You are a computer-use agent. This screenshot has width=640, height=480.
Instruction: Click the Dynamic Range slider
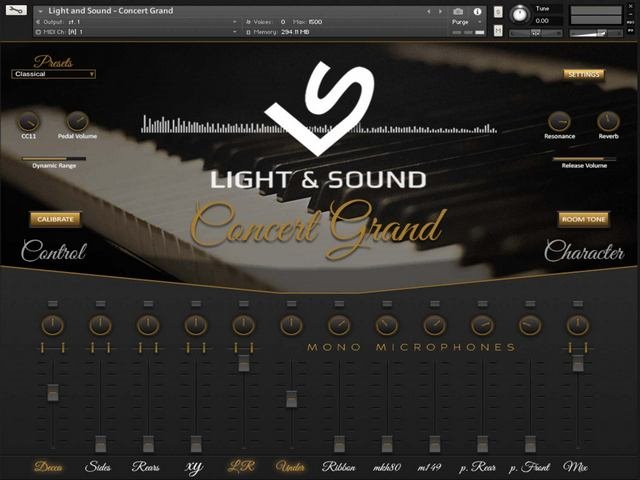coord(54,158)
